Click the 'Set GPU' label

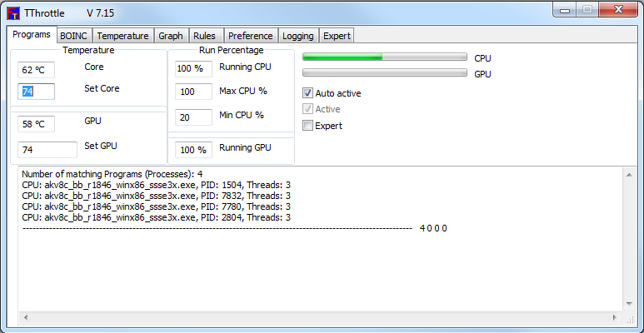101,146
